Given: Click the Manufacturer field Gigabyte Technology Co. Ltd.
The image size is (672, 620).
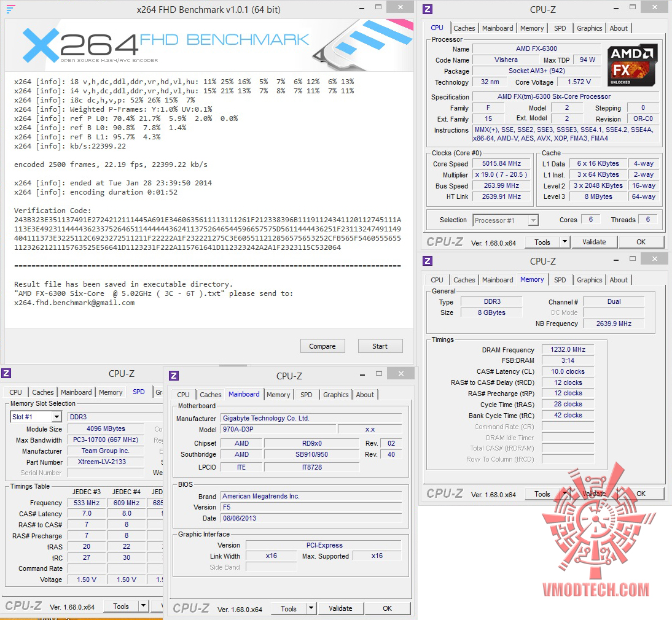Looking at the screenshot, I should tap(311, 418).
